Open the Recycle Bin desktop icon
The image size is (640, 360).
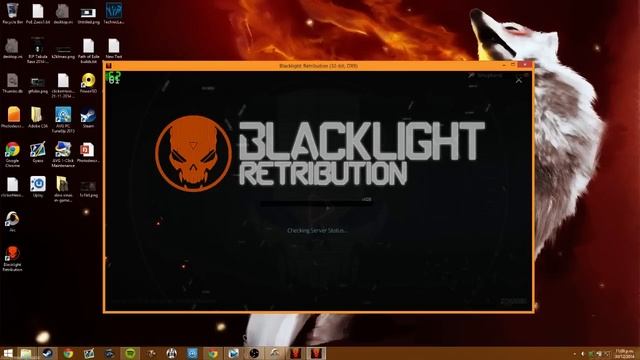pyautogui.click(x=12, y=13)
